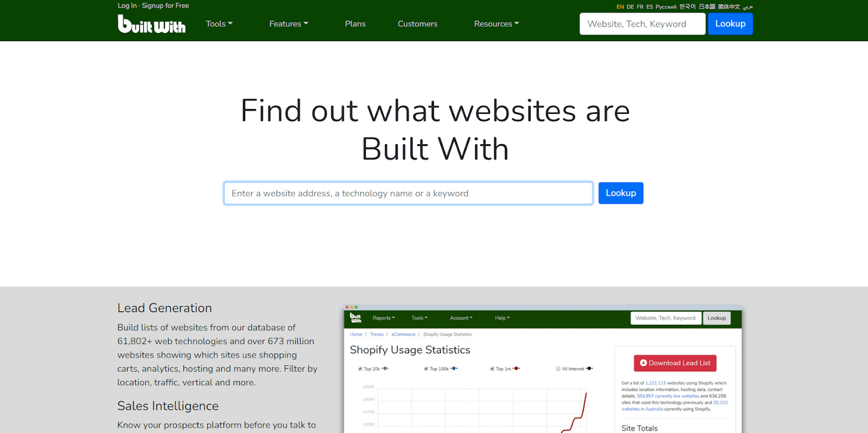
Task: Focus the main website address search field
Action: click(x=409, y=193)
